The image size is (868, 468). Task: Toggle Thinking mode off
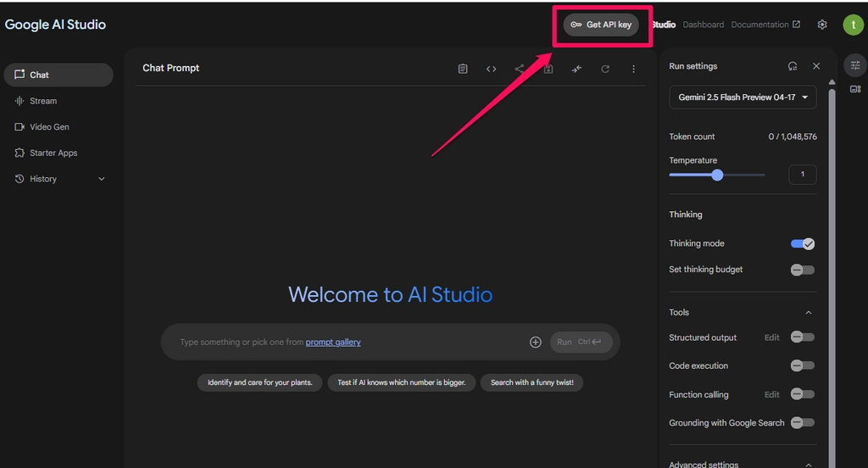(x=802, y=243)
